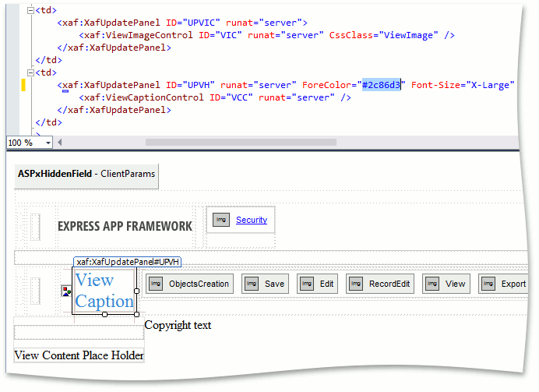
Task: Click the bottom-center resize handle of View Caption
Action: coord(105,314)
